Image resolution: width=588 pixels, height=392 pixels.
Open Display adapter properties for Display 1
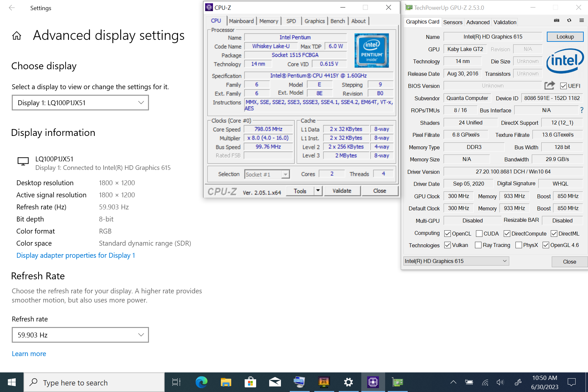pos(75,255)
